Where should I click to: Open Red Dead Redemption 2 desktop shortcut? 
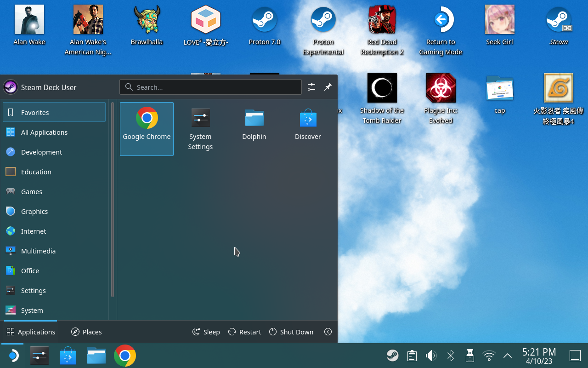tap(382, 30)
